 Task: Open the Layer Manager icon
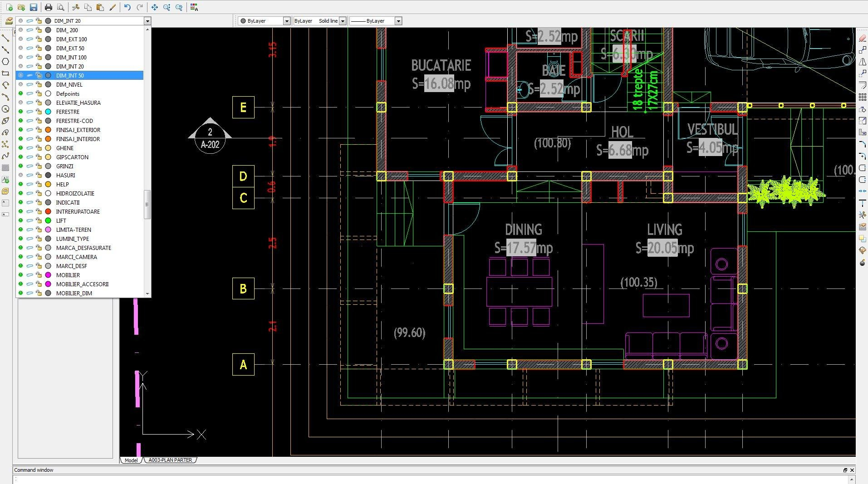[9, 21]
